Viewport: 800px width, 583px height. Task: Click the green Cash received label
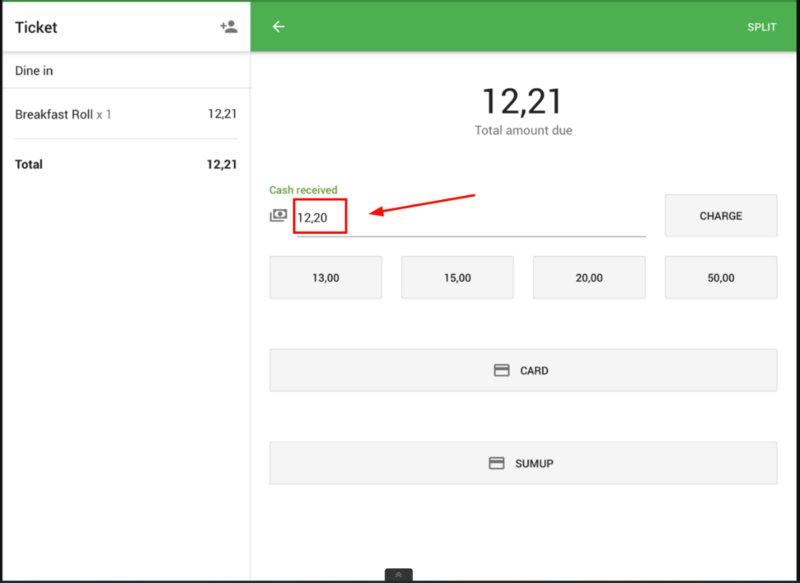[x=303, y=190]
